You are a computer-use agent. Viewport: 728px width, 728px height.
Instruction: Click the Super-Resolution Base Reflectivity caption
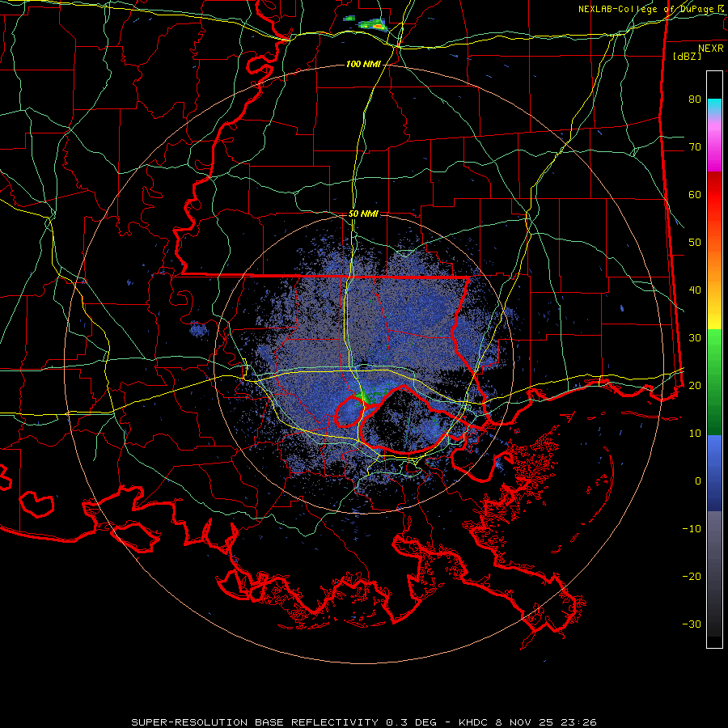click(x=363, y=722)
